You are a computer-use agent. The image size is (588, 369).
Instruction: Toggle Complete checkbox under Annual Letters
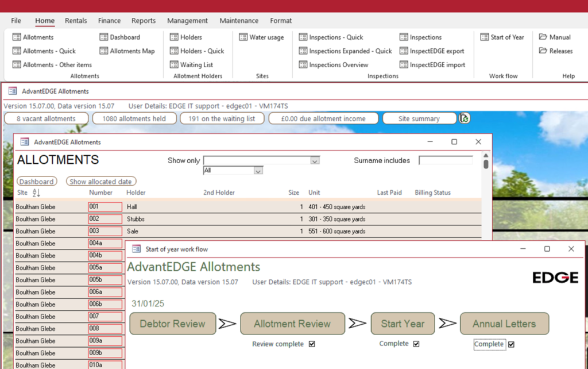tap(511, 345)
